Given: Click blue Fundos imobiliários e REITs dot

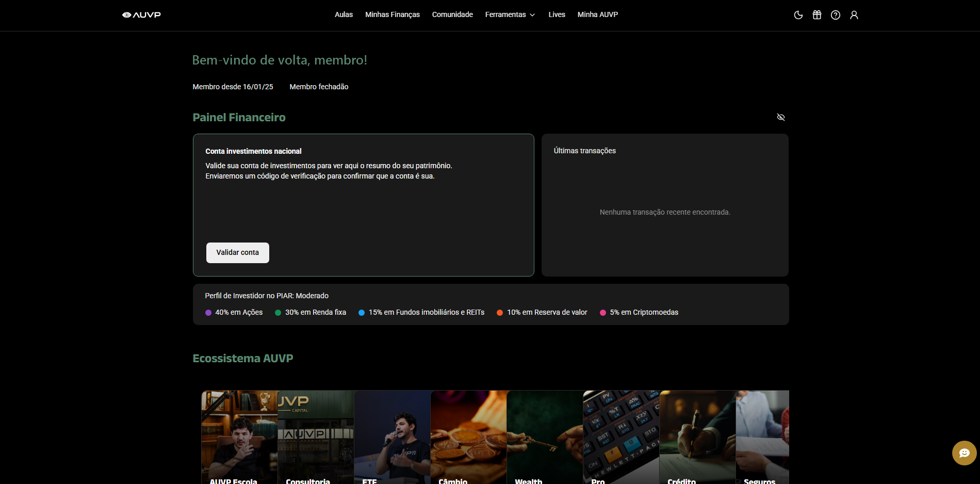Looking at the screenshot, I should 362,313.
